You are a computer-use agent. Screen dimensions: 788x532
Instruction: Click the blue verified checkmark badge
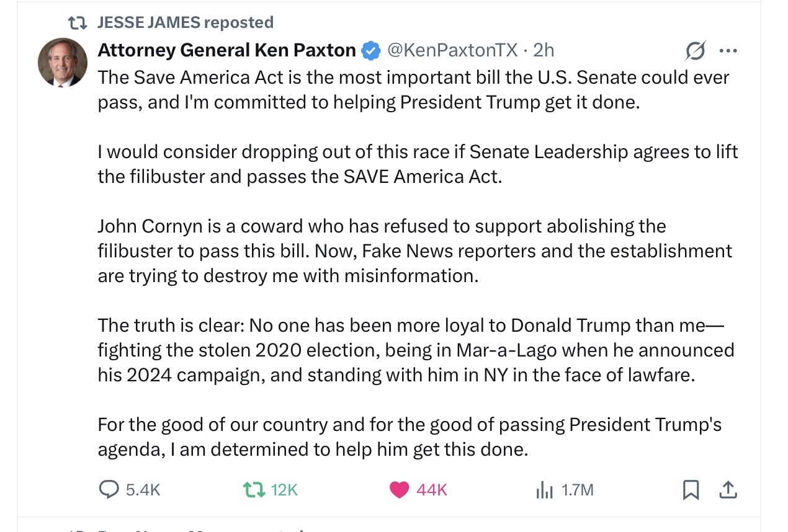(370, 50)
